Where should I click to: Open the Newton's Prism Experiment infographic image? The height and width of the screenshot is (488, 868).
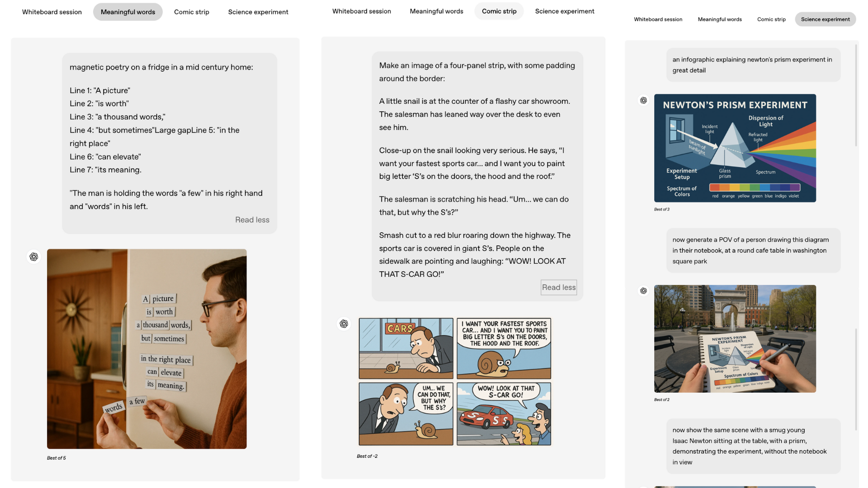point(735,148)
